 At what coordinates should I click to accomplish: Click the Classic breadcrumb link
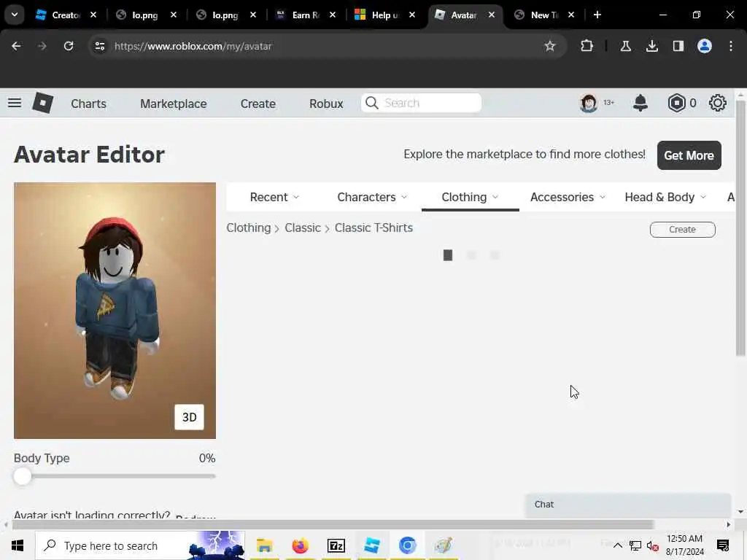click(303, 227)
